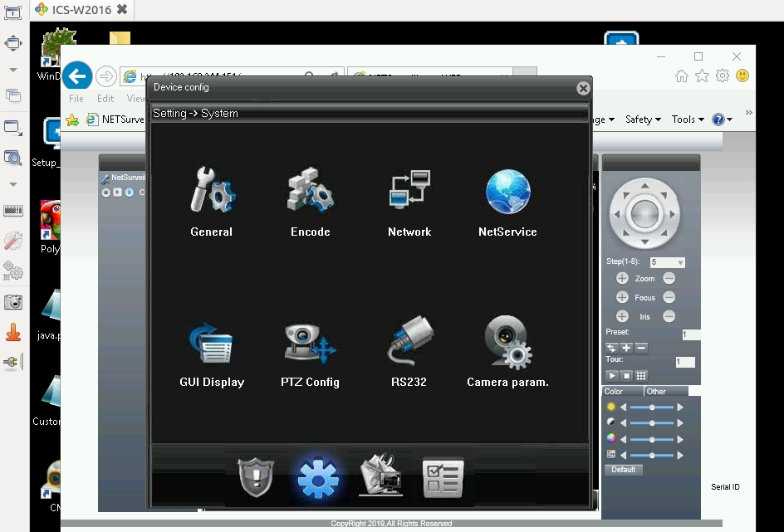This screenshot has height=532, width=784.
Task: Select the Advanced tools category icon
Action: point(380,477)
